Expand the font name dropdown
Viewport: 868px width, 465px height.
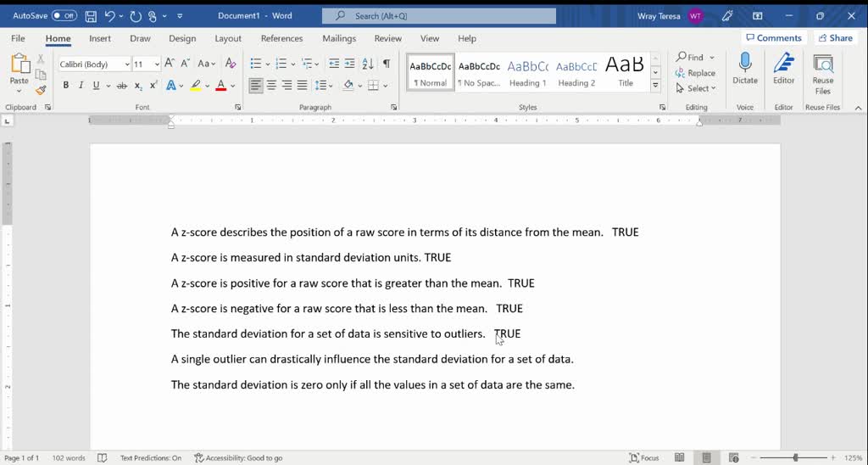click(127, 64)
